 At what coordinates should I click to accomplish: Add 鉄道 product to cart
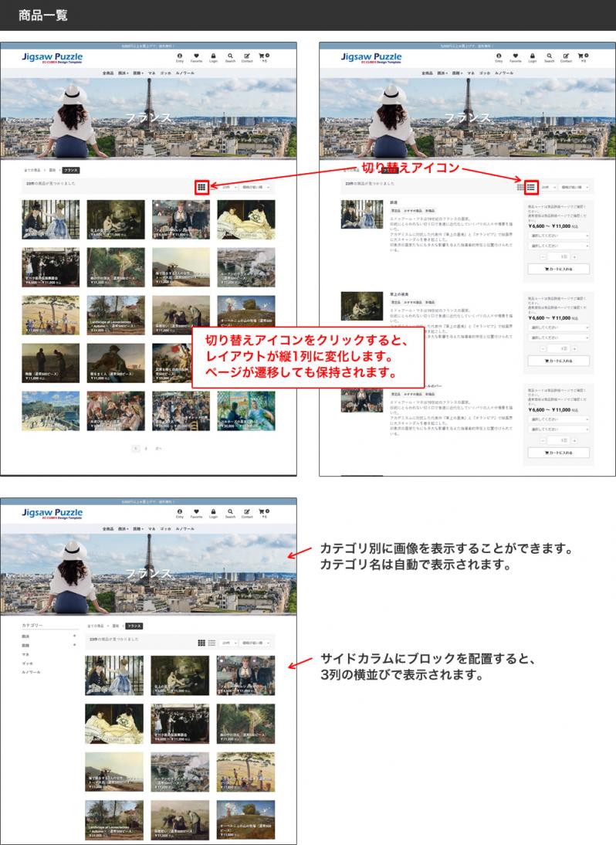559,269
